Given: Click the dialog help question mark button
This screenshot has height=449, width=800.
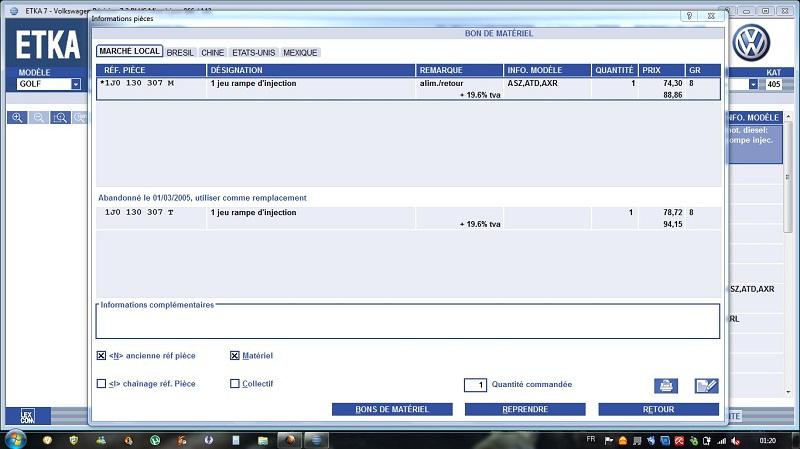Looking at the screenshot, I should (x=689, y=16).
